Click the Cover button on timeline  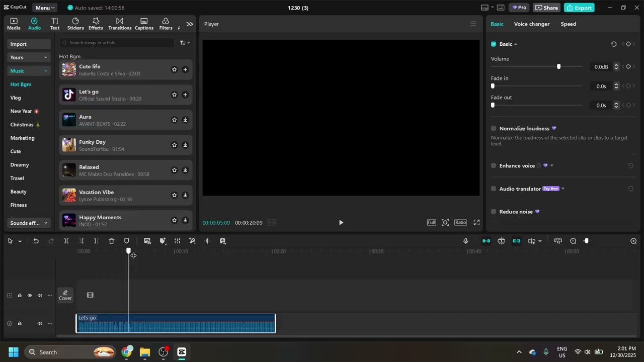(65, 296)
